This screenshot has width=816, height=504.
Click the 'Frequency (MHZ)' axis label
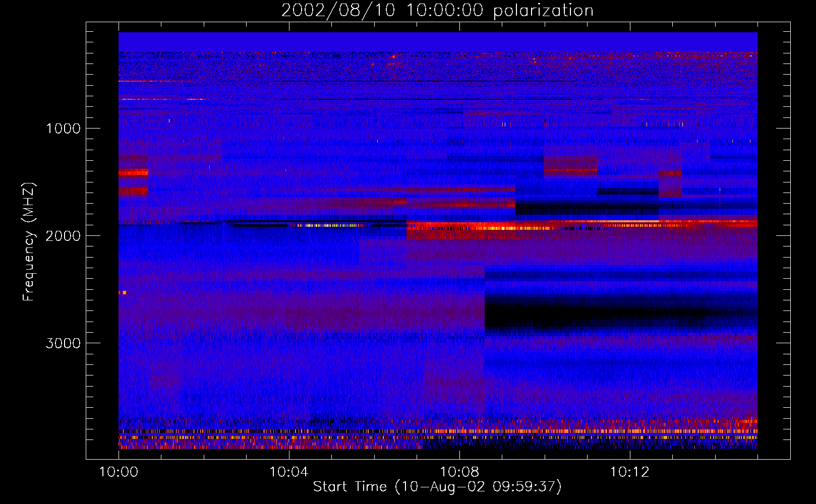pos(29,242)
